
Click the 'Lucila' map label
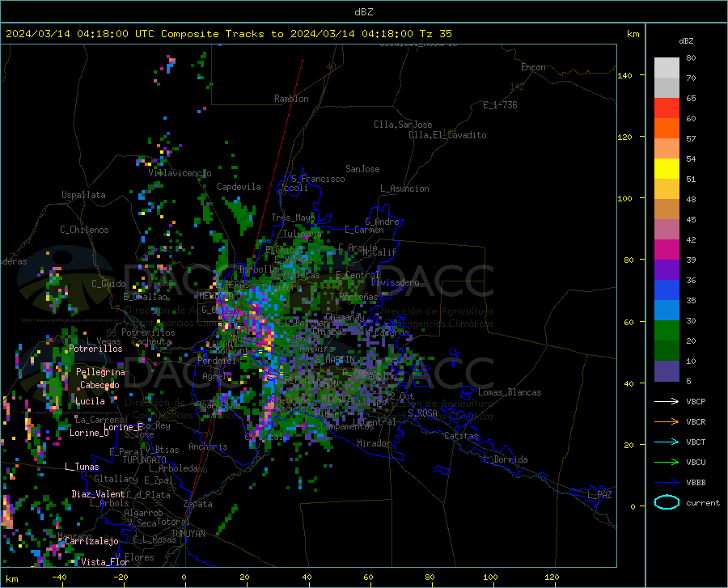click(x=90, y=401)
